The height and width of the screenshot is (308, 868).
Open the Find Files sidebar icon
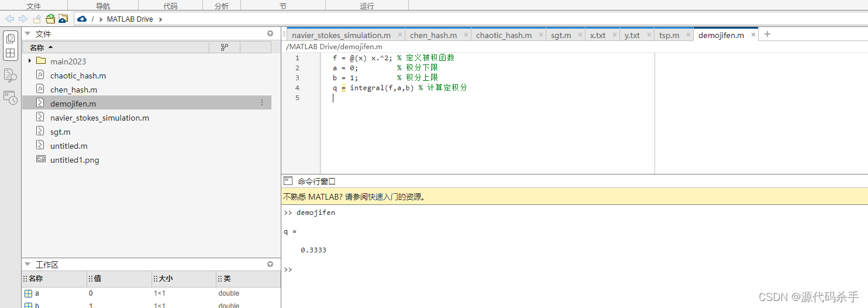(11, 75)
